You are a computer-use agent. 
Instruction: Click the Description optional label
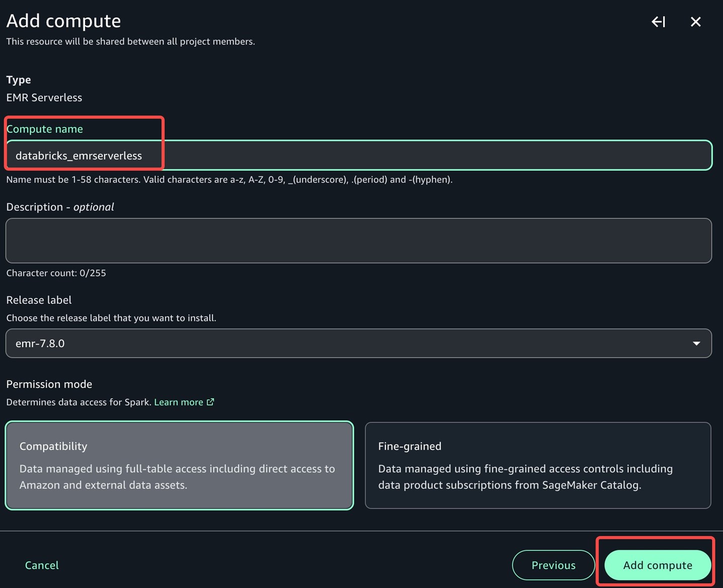tap(60, 207)
